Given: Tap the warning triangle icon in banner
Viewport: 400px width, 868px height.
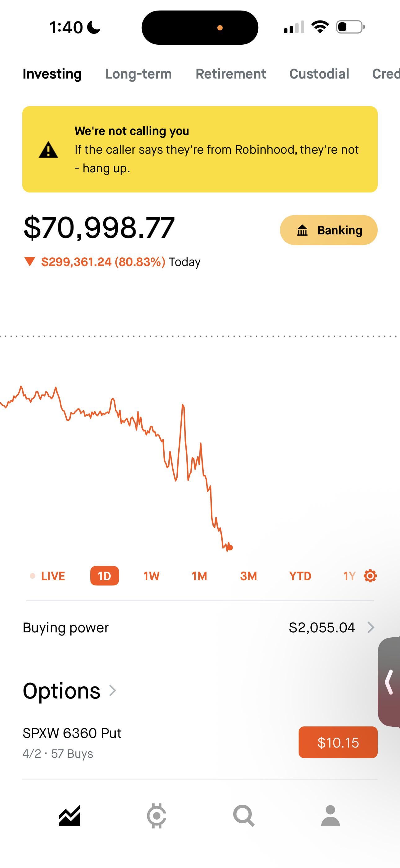Looking at the screenshot, I should (48, 150).
